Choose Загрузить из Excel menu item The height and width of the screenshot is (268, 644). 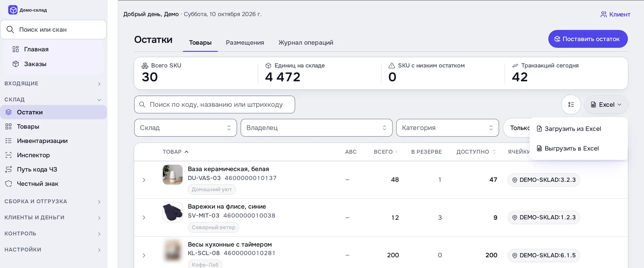pyautogui.click(x=578, y=129)
